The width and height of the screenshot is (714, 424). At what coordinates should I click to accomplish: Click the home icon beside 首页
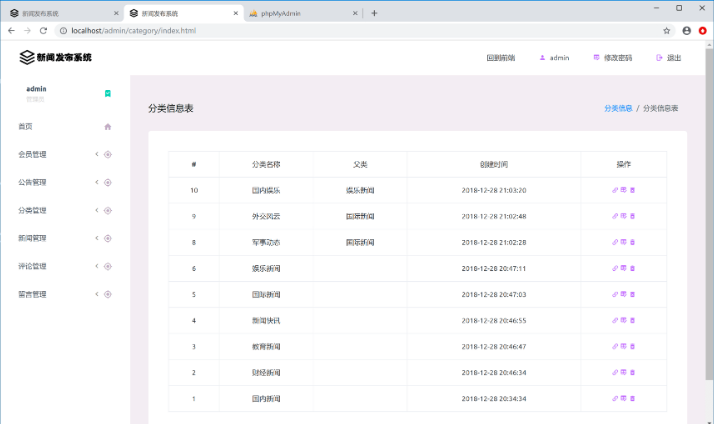pos(107,127)
